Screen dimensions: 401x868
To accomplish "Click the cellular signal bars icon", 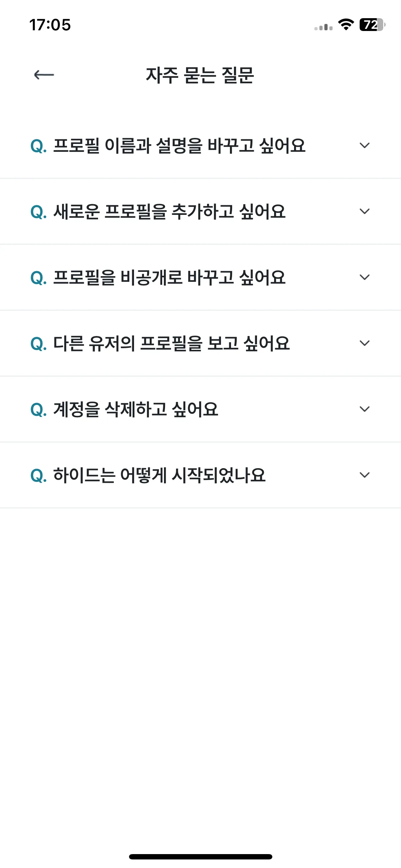I will click(323, 27).
